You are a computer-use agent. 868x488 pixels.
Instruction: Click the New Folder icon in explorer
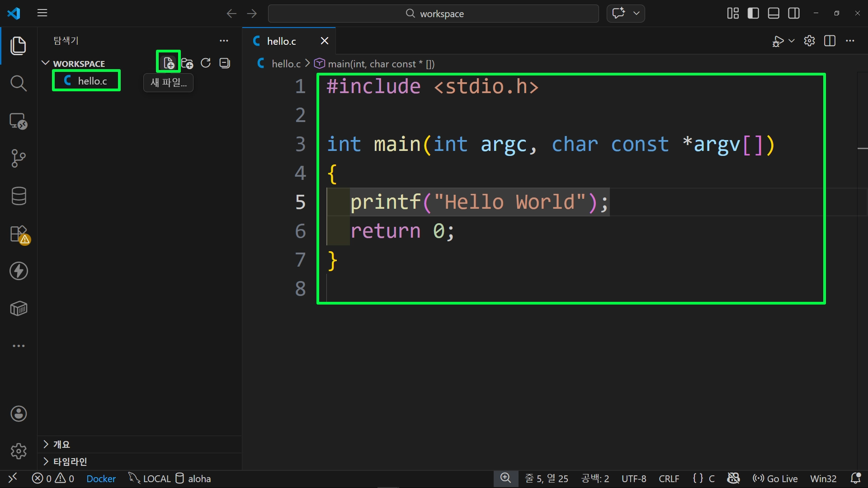[x=187, y=63]
